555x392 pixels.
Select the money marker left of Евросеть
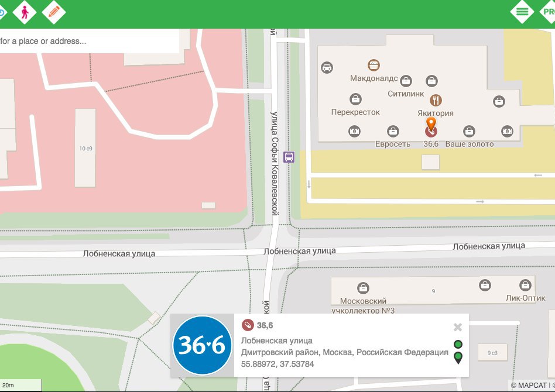tap(354, 131)
